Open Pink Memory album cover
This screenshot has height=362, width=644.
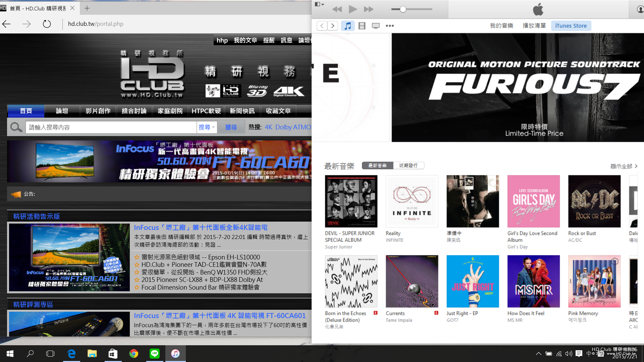[x=594, y=281]
